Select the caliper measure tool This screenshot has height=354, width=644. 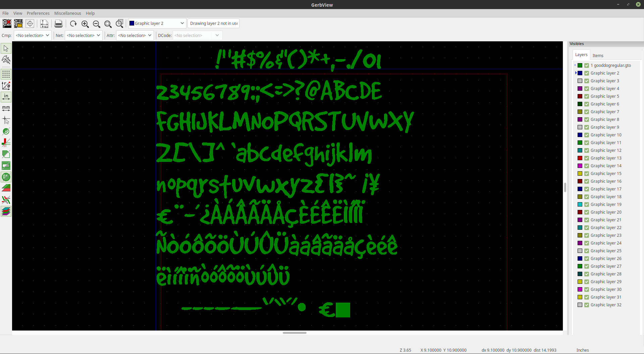coord(6,60)
